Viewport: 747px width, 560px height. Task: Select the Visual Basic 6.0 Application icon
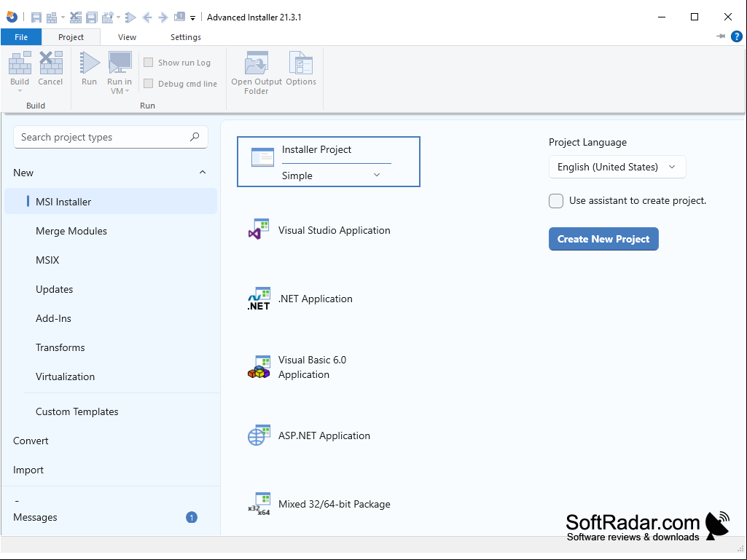pos(259,367)
